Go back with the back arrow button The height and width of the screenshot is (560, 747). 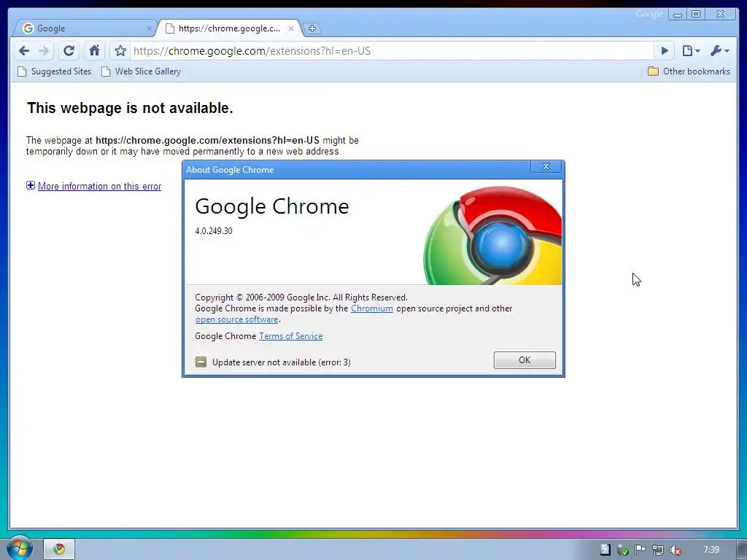tap(24, 51)
